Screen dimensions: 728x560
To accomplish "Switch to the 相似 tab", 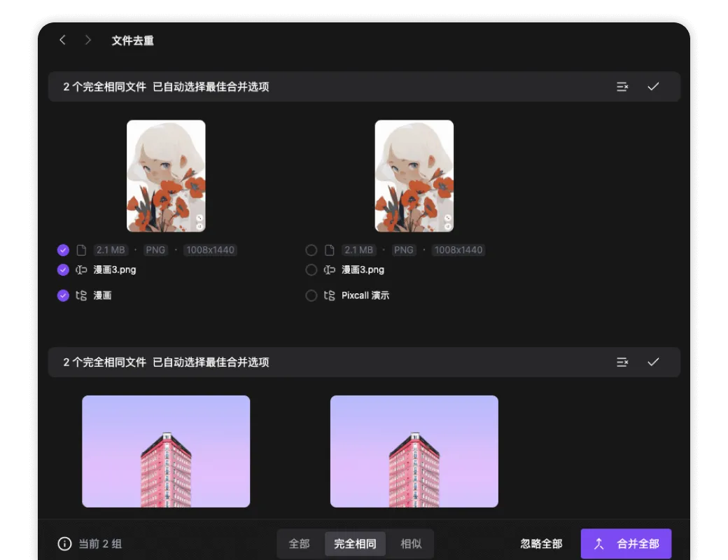I will click(x=412, y=544).
